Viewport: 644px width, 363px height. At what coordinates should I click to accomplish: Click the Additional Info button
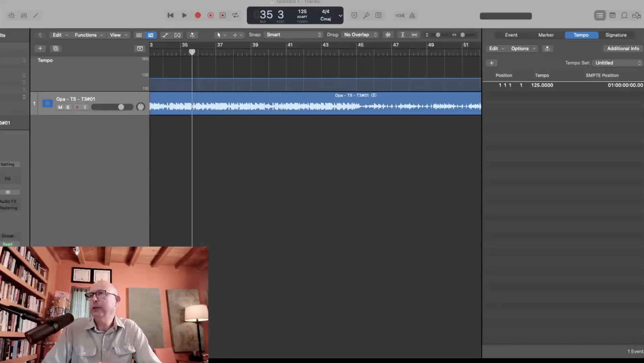click(x=623, y=48)
